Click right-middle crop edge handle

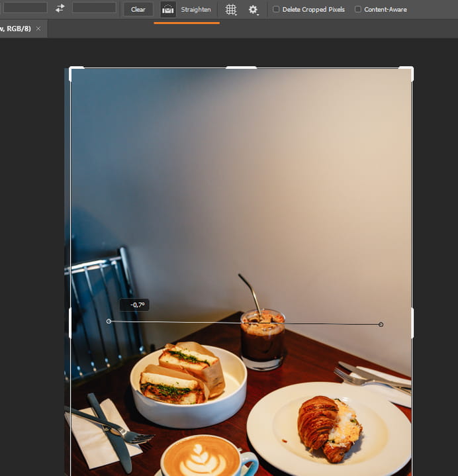pyautogui.click(x=412, y=323)
